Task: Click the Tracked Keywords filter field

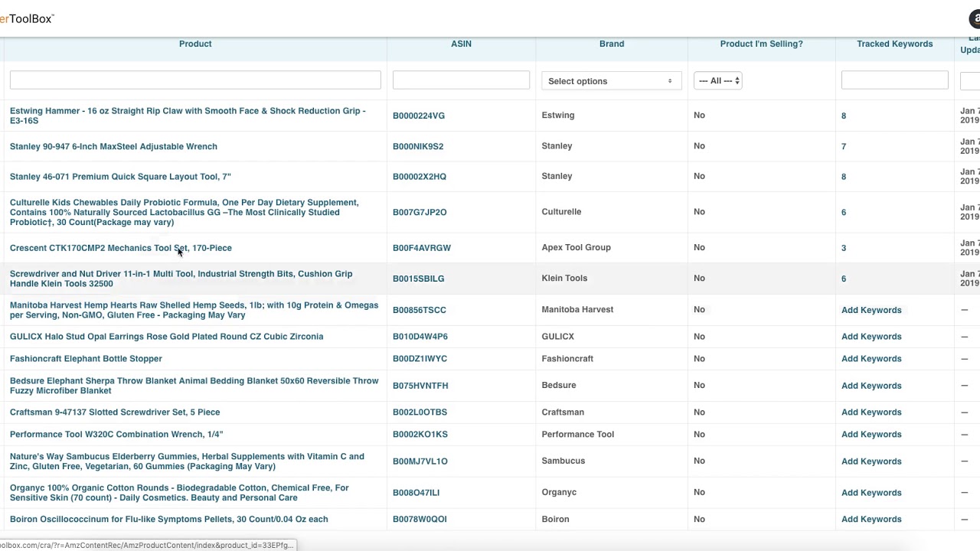Action: pyautogui.click(x=894, y=80)
